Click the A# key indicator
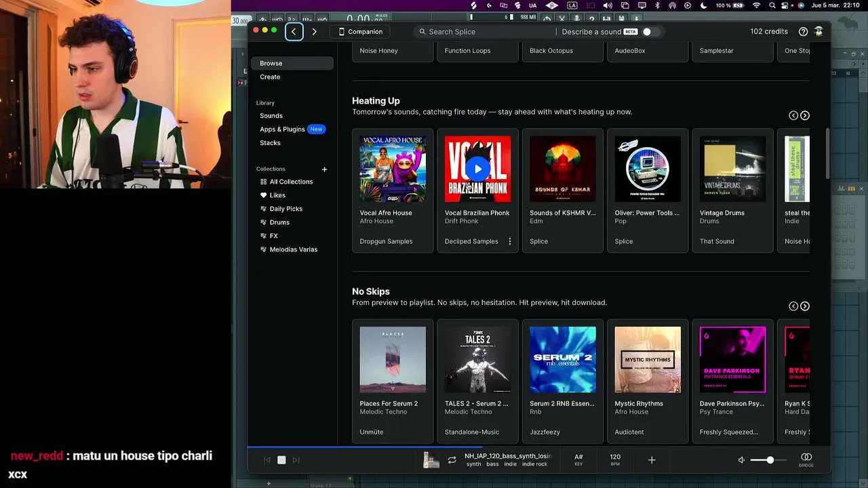 coord(578,460)
